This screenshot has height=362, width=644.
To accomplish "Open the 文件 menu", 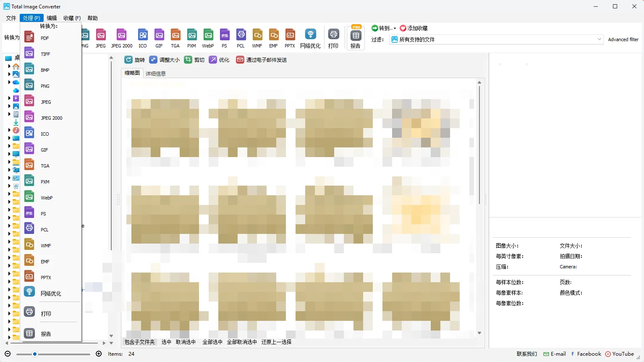I will click(11, 18).
